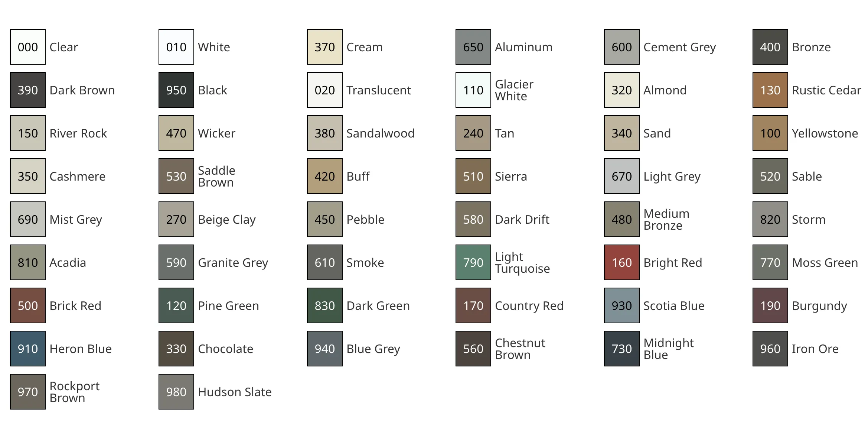Image resolution: width=868 pixels, height=440 pixels.
Task: Choose the 420 Buff color swatch
Action: 325,176
